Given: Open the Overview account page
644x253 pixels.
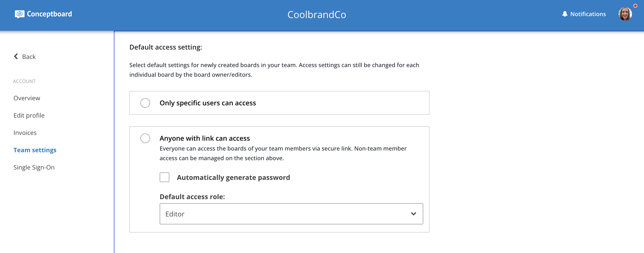Looking at the screenshot, I should 27,98.
